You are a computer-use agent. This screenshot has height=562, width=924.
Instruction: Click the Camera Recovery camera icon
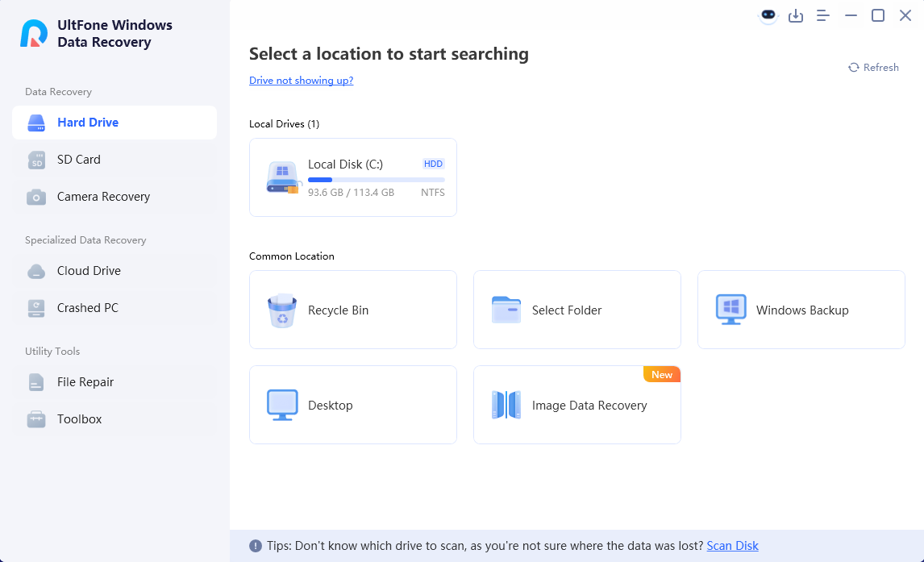pos(36,197)
